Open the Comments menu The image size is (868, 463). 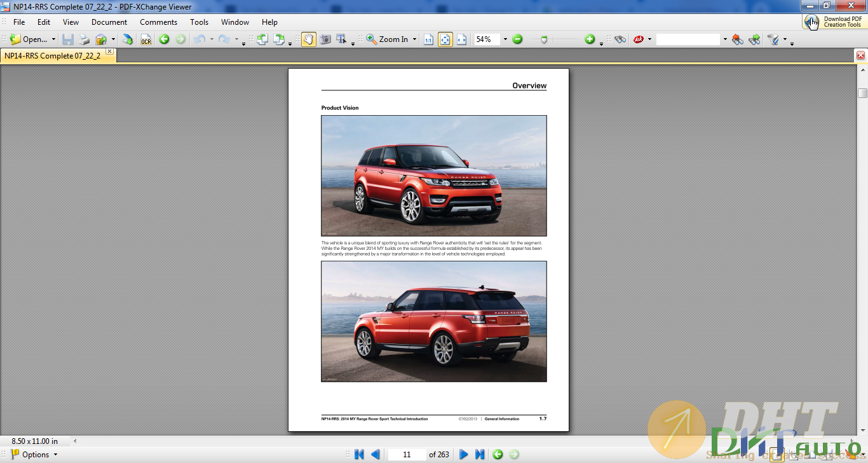coord(158,22)
